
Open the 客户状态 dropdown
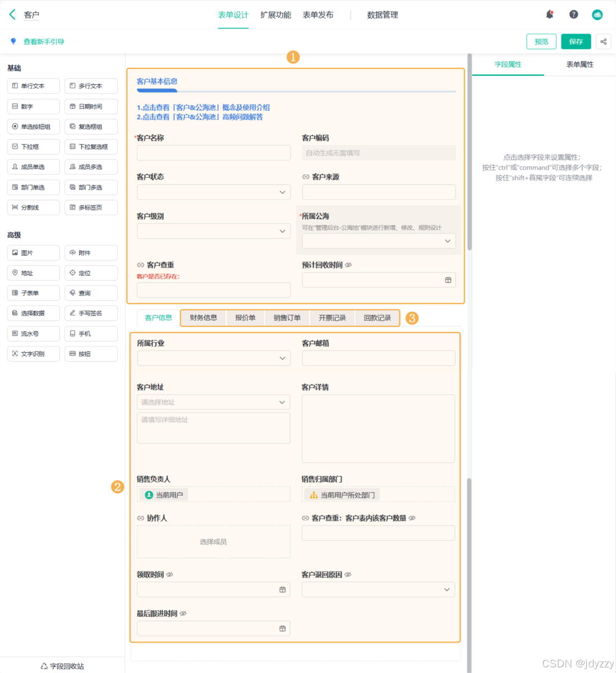[x=214, y=192]
